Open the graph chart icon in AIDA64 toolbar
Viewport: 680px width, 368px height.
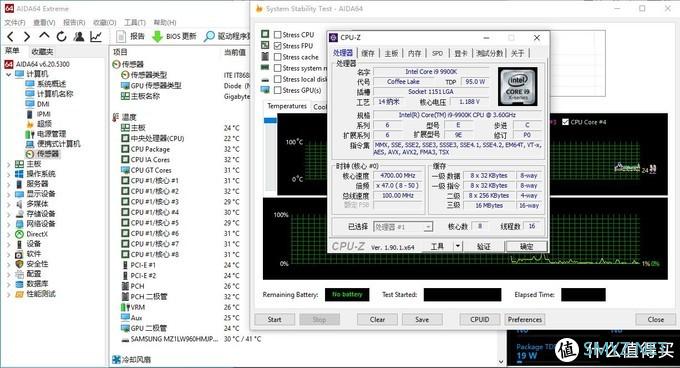click(x=96, y=36)
